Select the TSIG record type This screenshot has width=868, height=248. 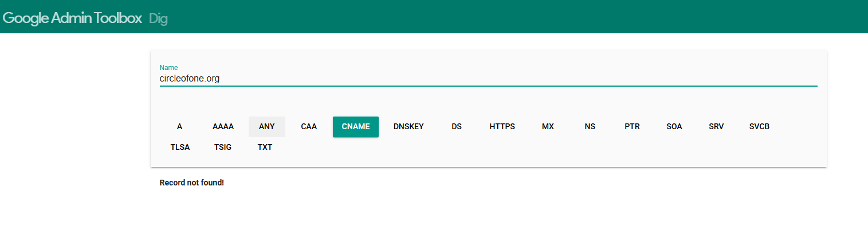point(223,147)
